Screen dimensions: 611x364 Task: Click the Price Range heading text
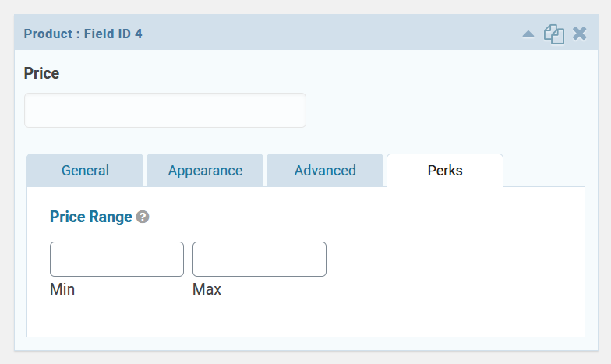[x=90, y=217]
